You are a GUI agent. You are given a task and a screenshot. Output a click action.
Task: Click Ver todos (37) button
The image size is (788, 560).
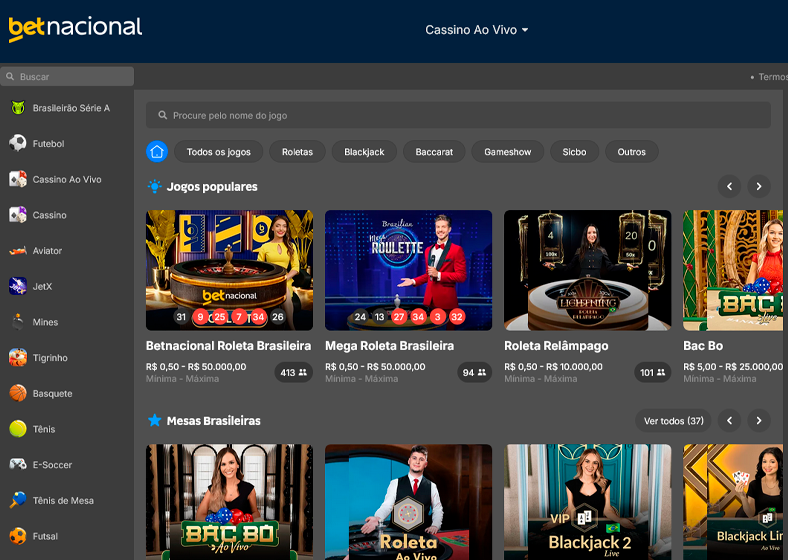coord(674,421)
